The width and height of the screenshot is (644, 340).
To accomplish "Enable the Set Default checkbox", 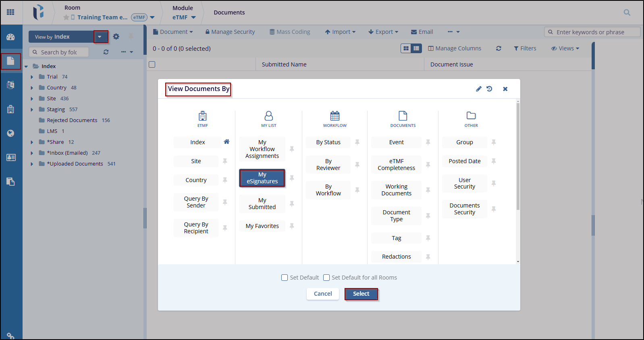I will 285,278.
